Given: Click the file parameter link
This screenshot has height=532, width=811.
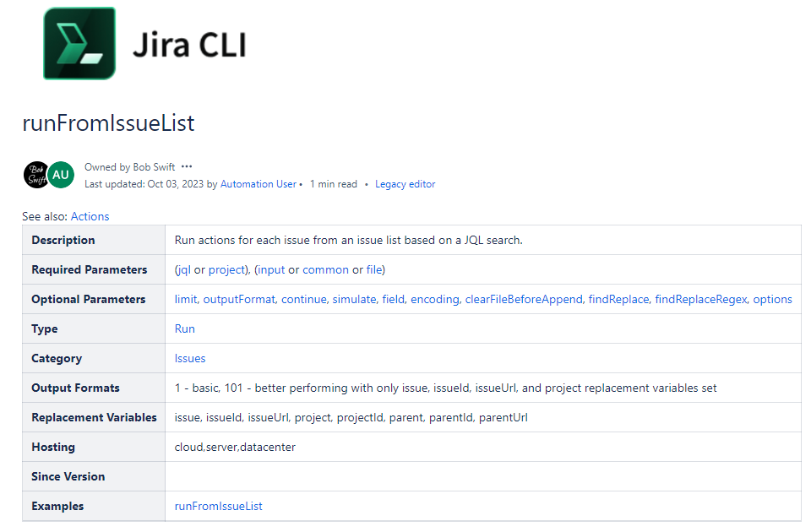Looking at the screenshot, I should [x=374, y=270].
